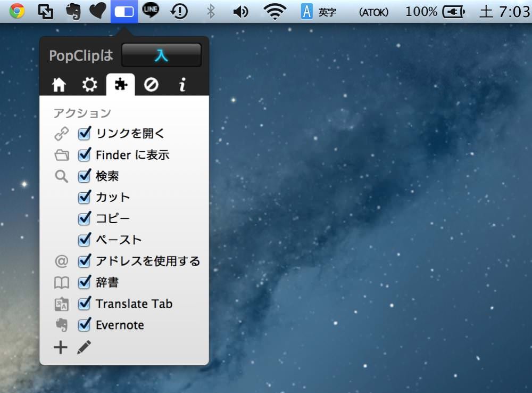Show the PopClip info tab

182,85
